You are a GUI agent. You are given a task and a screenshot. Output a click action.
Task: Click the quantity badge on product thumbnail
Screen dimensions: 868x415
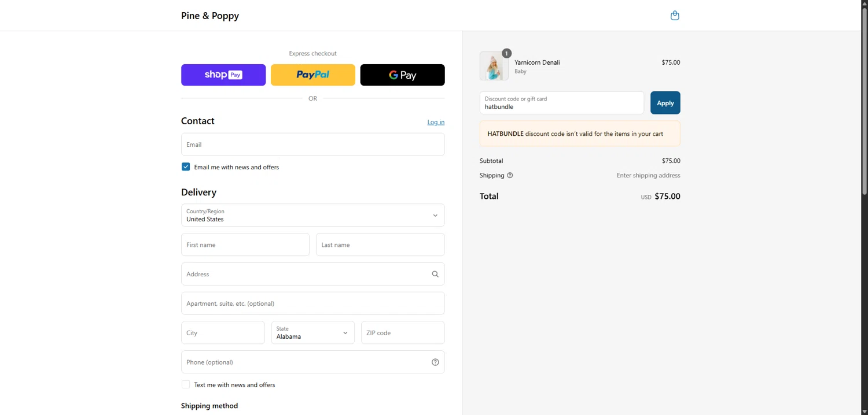coord(506,53)
